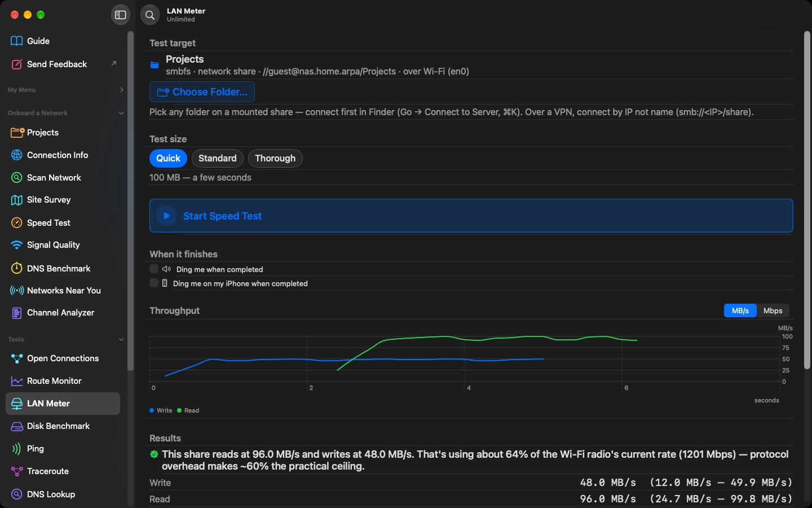Click the Guide book icon

pos(17,41)
